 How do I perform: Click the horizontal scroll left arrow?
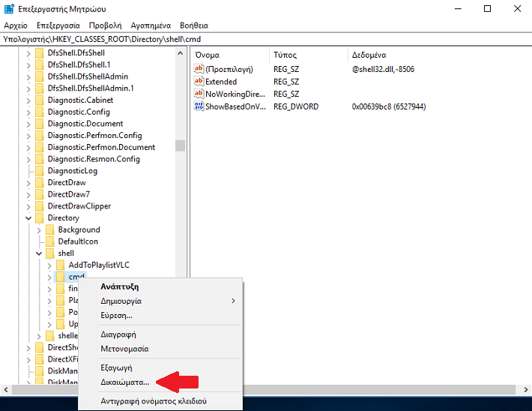[6, 389]
